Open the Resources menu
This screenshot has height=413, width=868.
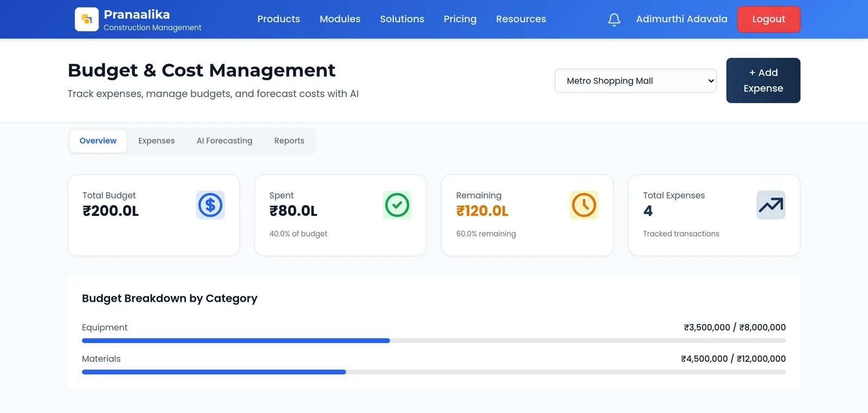(521, 19)
